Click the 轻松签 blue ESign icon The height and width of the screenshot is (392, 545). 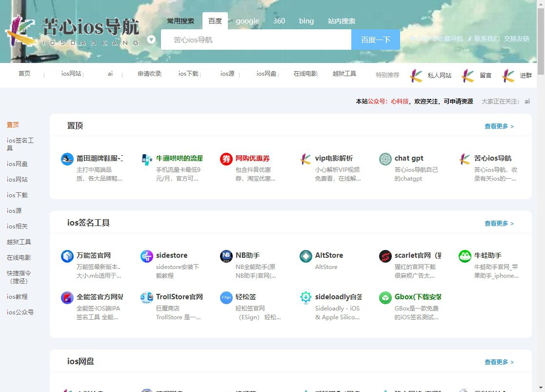tap(226, 297)
